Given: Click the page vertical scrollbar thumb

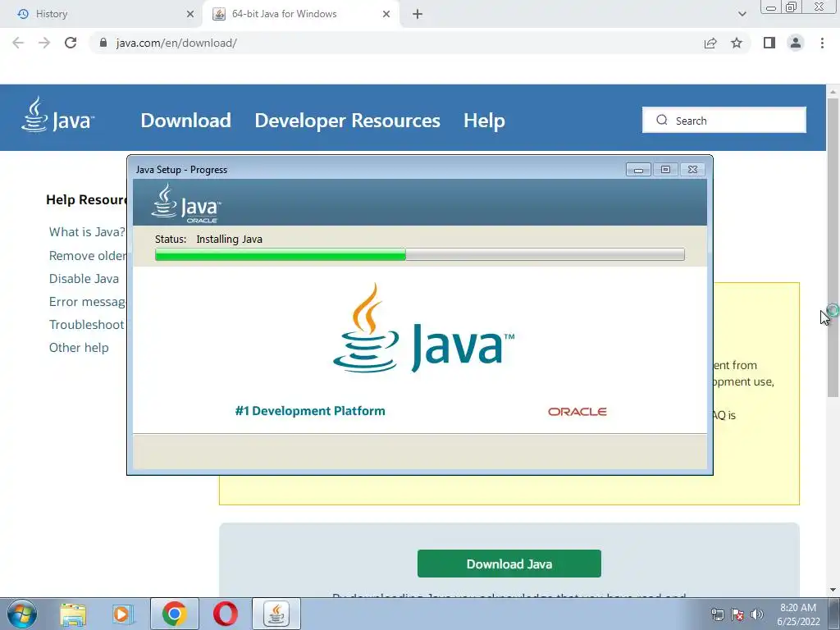Looking at the screenshot, I should coord(833,248).
